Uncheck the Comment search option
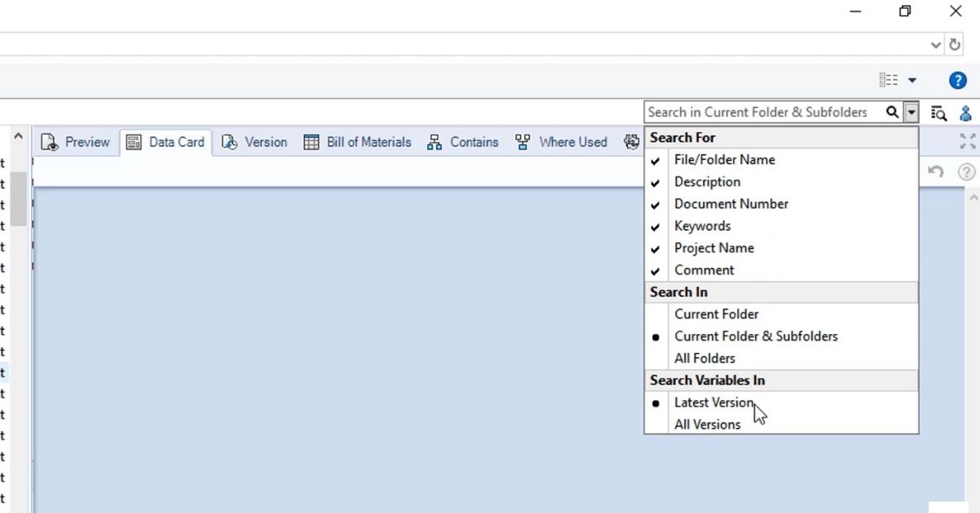This screenshot has width=980, height=513. coord(704,270)
